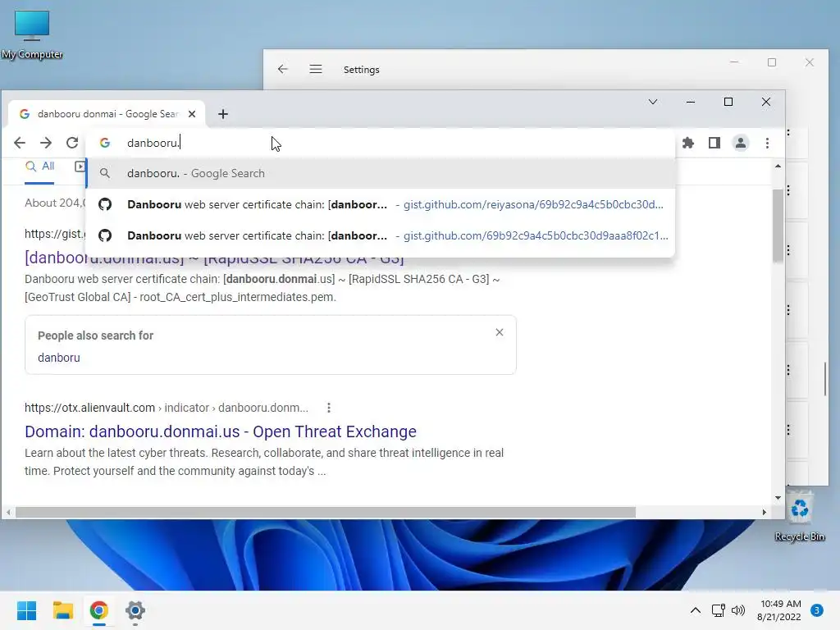Open My Computer desktop icon
The image size is (840, 630).
click(x=32, y=34)
